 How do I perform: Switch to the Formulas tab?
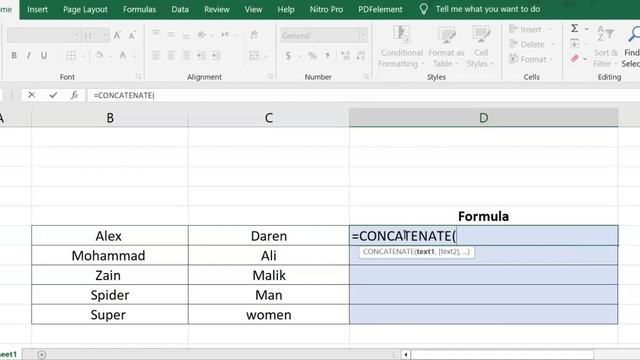tap(140, 9)
